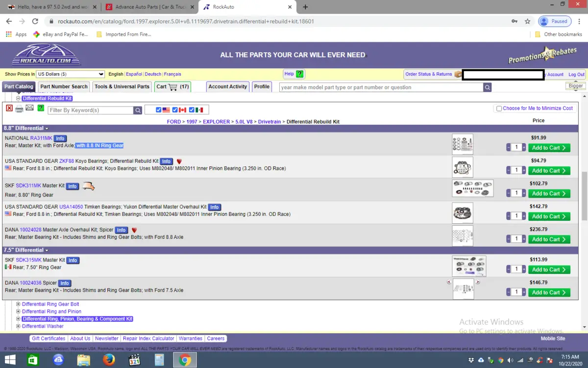Viewport: 588px width, 368px height.
Task: Uncheck the USA flag checkbox
Action: (x=159, y=110)
